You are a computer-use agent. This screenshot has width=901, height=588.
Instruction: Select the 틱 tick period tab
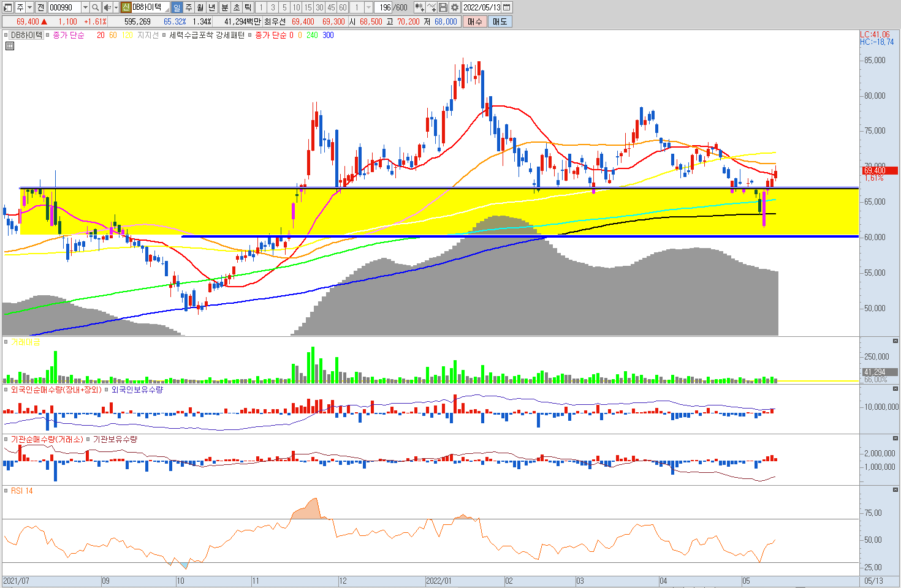click(x=248, y=7)
